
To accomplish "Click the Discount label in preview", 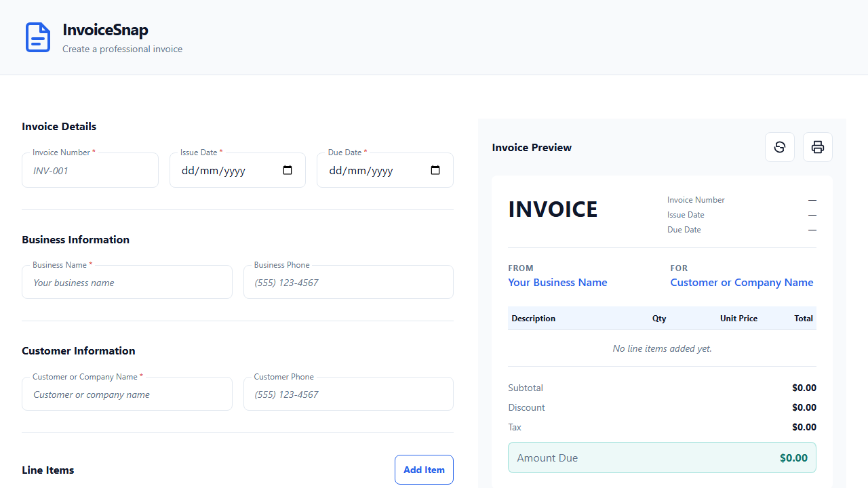I will [x=526, y=408].
